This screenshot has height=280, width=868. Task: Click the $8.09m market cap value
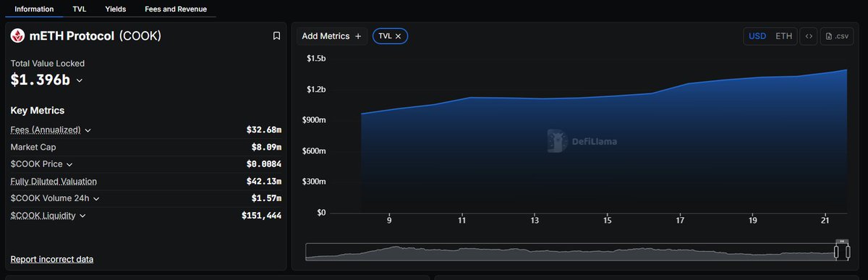(266, 147)
